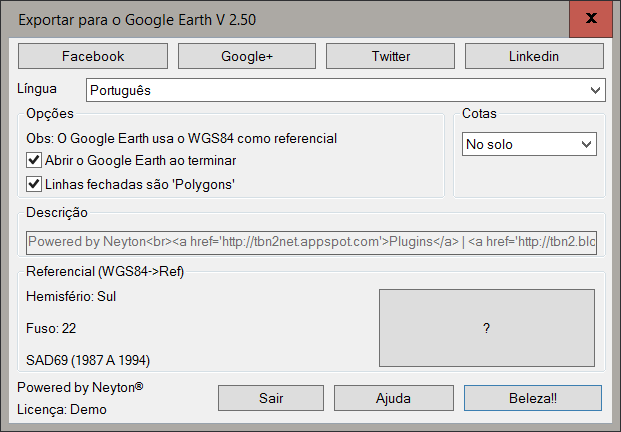
Task: Click the Facebook button
Action: [x=93, y=56]
